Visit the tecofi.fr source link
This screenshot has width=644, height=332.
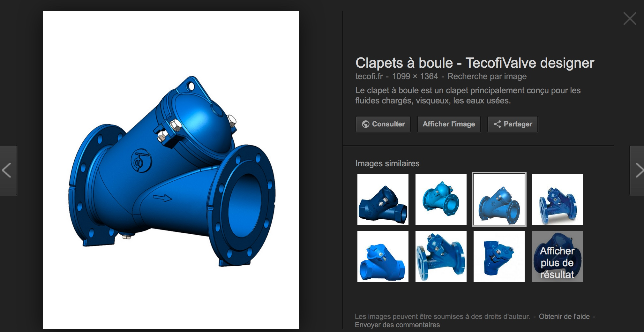(x=369, y=76)
